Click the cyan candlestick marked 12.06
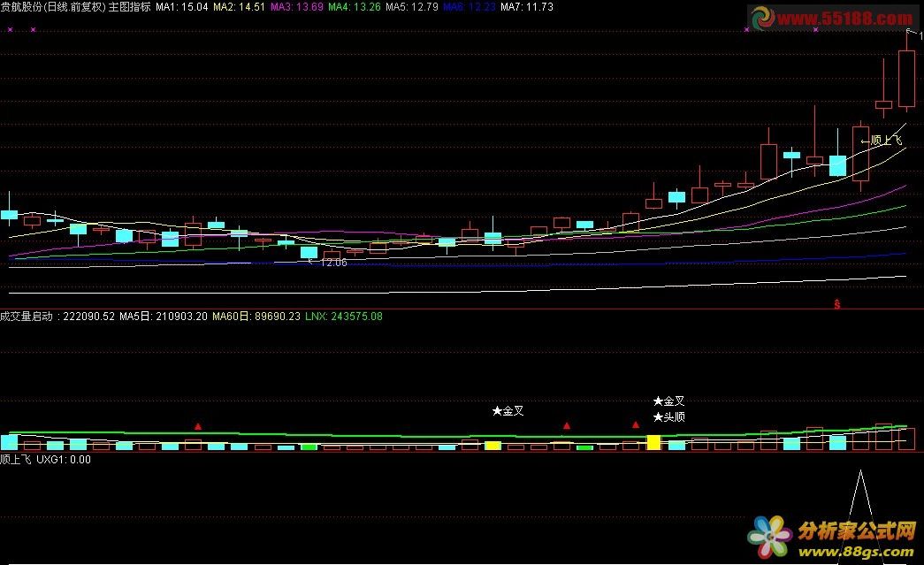The image size is (924, 565). point(309,252)
